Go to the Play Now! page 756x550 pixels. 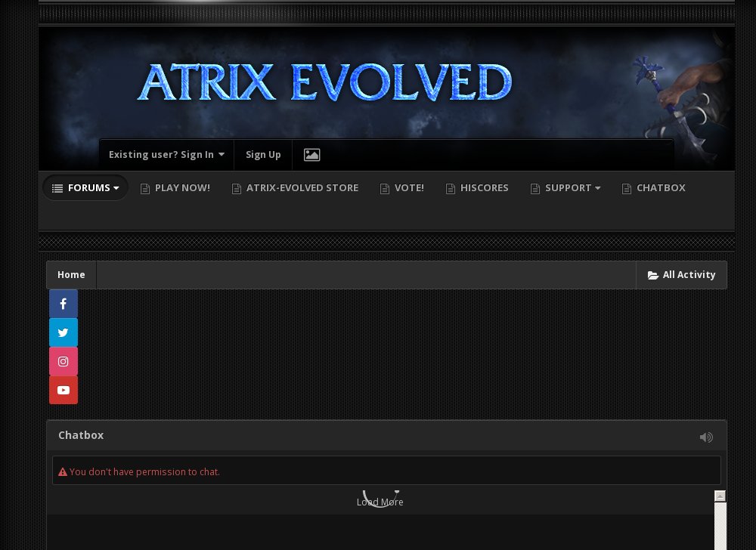(175, 188)
